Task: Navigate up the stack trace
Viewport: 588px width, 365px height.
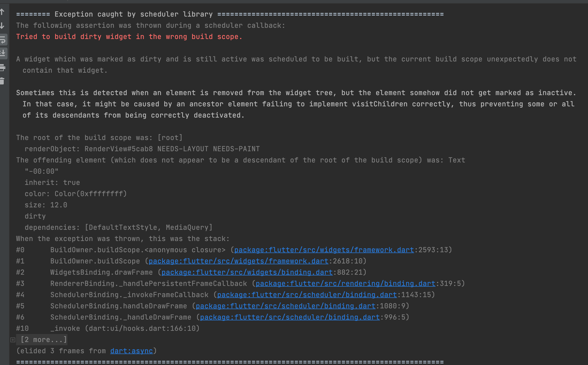Action: 3,12
